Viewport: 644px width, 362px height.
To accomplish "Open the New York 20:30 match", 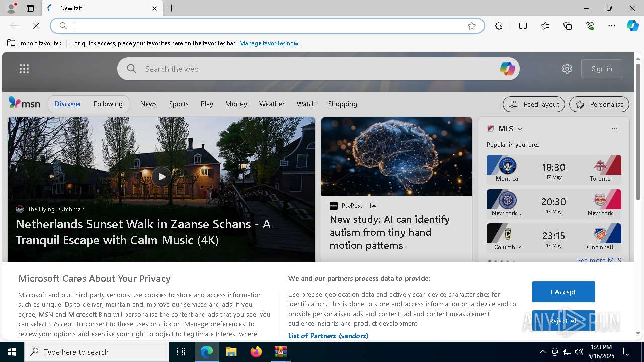I will coord(554,204).
